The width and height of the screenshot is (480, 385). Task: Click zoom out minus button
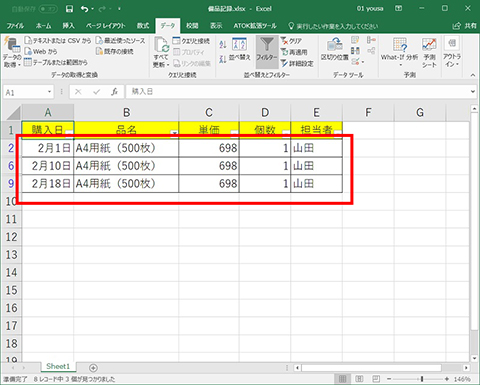coord(389,379)
